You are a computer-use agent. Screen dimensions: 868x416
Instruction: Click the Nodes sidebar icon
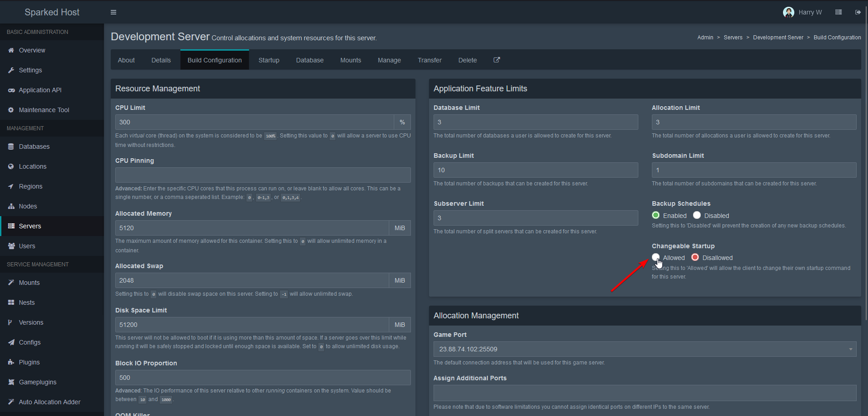tap(10, 206)
